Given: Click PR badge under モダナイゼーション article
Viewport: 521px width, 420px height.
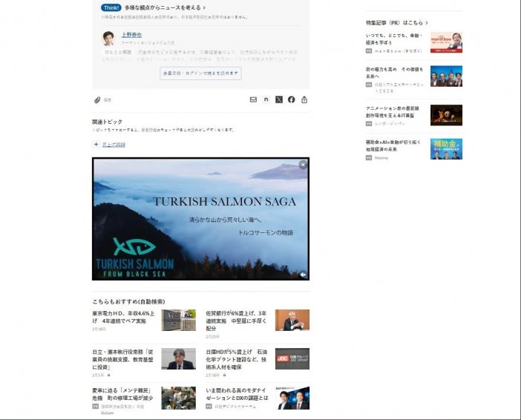Looking at the screenshot, I should [x=209, y=406].
